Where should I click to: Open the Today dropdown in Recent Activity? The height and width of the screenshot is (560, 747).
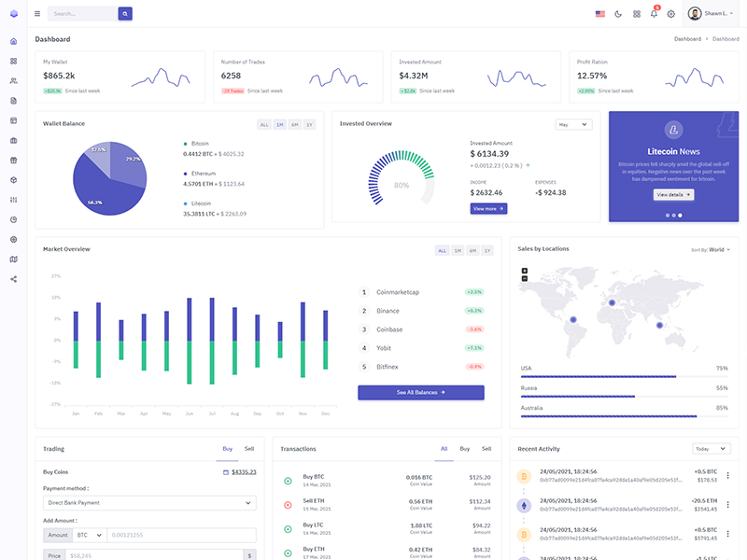(x=711, y=449)
